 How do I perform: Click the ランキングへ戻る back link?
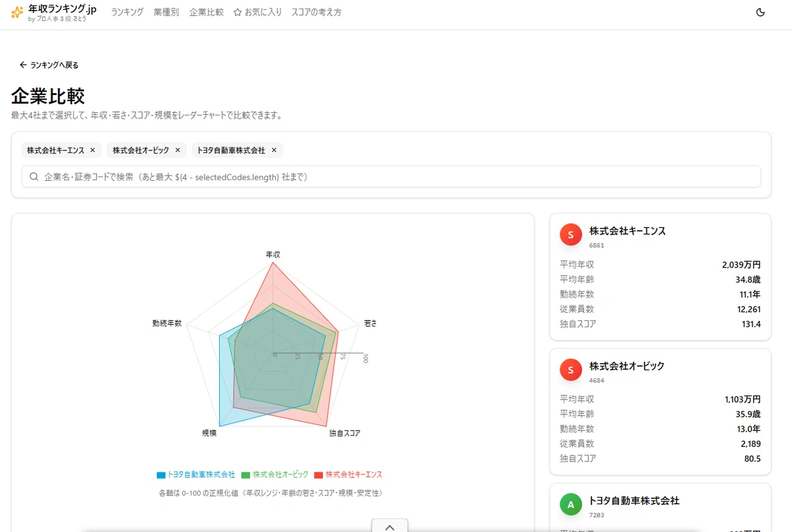click(x=49, y=65)
